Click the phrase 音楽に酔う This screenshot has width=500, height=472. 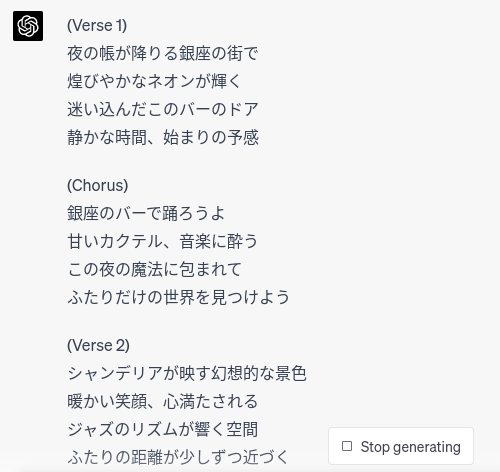pos(219,241)
